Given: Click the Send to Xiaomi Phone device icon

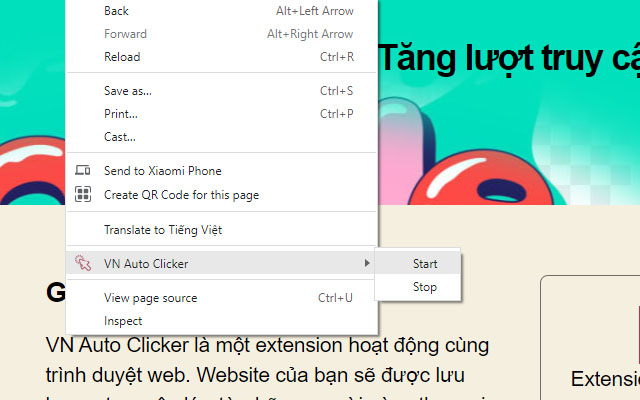Looking at the screenshot, I should point(83,170).
